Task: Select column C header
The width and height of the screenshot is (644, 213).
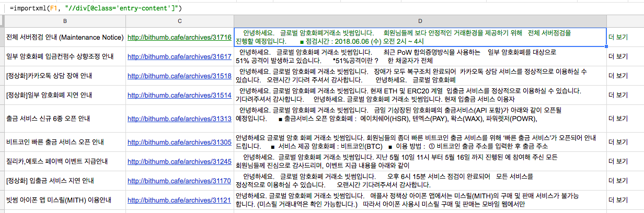Action: pyautogui.click(x=179, y=21)
